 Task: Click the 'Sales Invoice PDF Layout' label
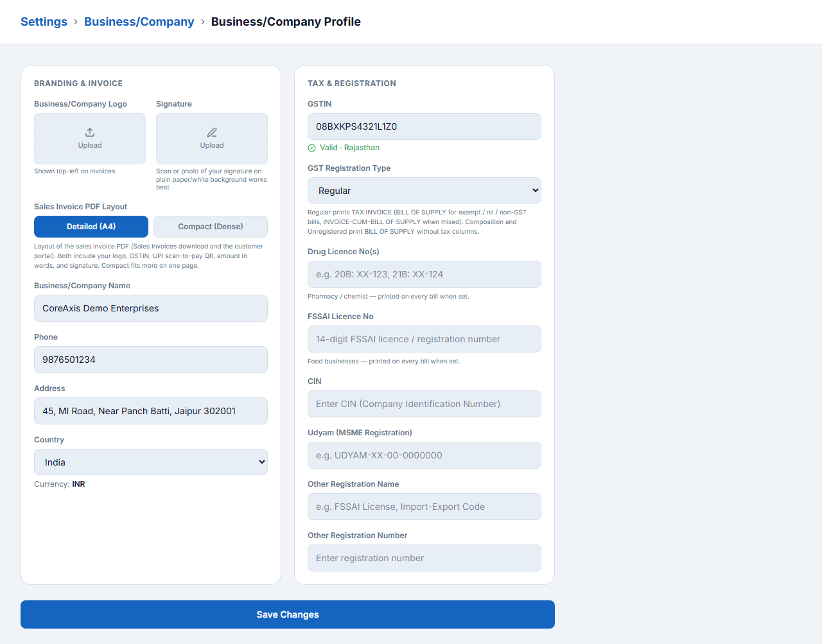click(x=80, y=207)
